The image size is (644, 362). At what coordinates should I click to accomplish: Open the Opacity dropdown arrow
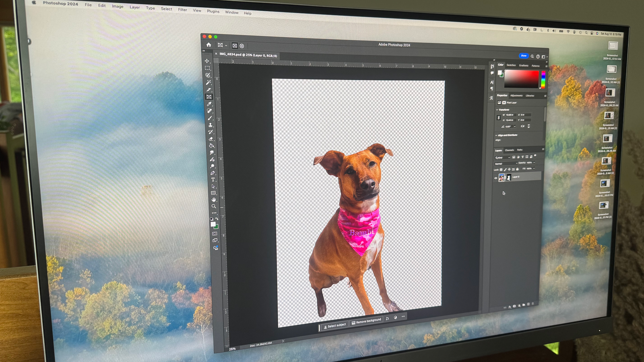pos(534,162)
